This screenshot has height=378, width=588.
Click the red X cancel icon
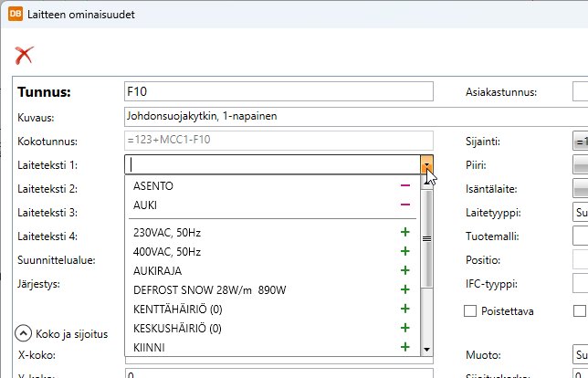[x=24, y=55]
